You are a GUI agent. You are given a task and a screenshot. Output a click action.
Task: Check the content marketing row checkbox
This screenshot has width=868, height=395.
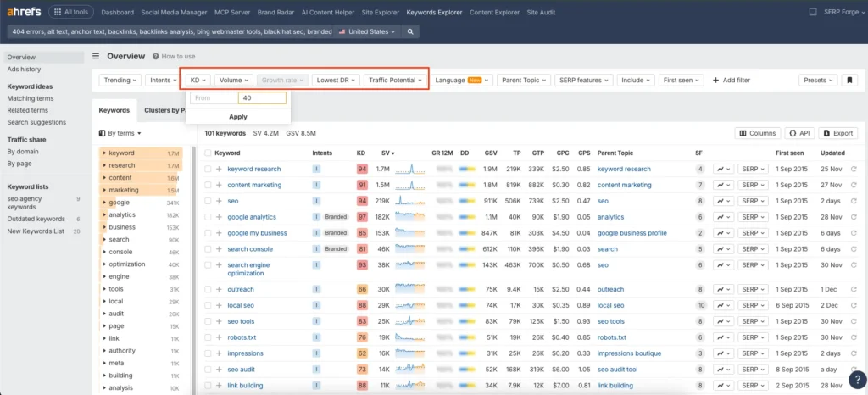pos(208,185)
